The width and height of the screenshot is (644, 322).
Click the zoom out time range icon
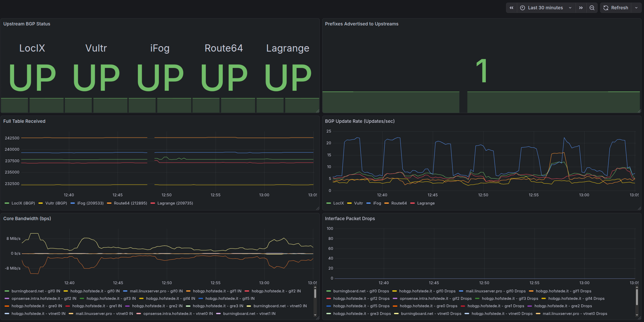click(592, 8)
